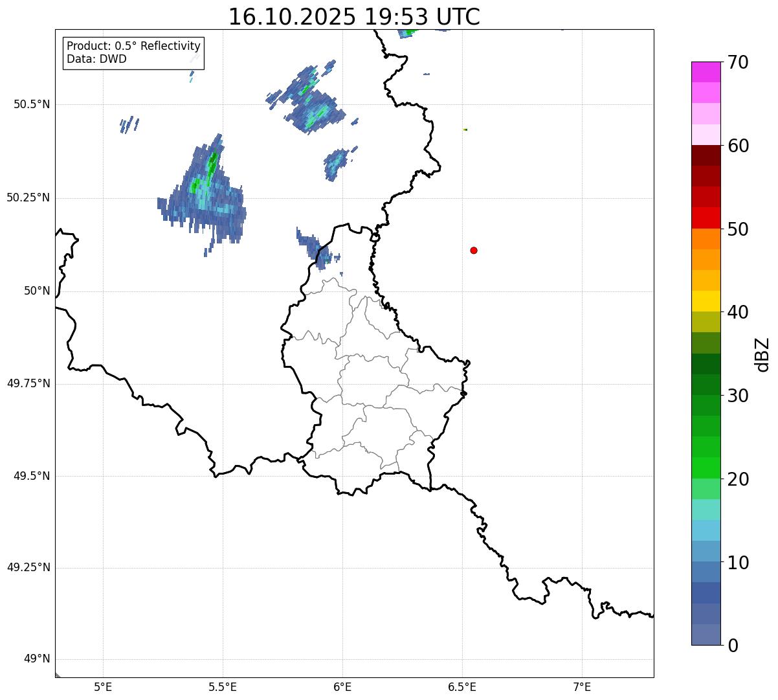Click the 7°E longitude label

tap(583, 686)
